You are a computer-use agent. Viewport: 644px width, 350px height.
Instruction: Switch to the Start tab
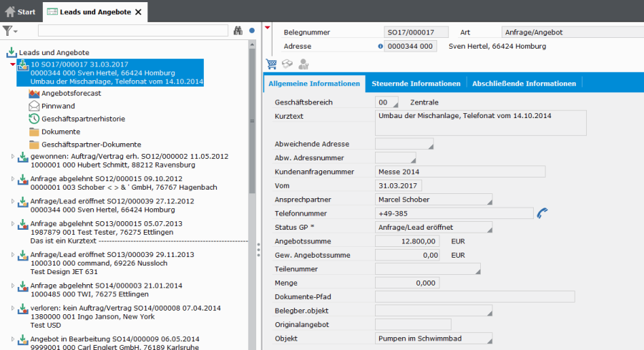(20, 12)
